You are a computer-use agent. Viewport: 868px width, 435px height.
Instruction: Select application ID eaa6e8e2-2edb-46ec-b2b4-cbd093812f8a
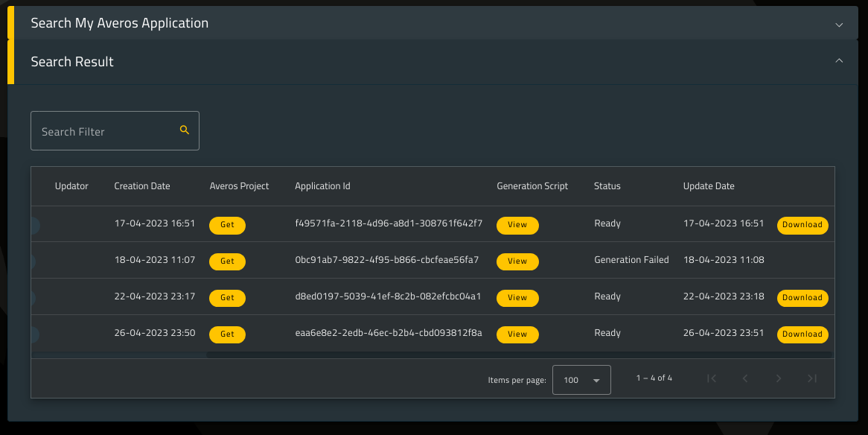tap(389, 333)
